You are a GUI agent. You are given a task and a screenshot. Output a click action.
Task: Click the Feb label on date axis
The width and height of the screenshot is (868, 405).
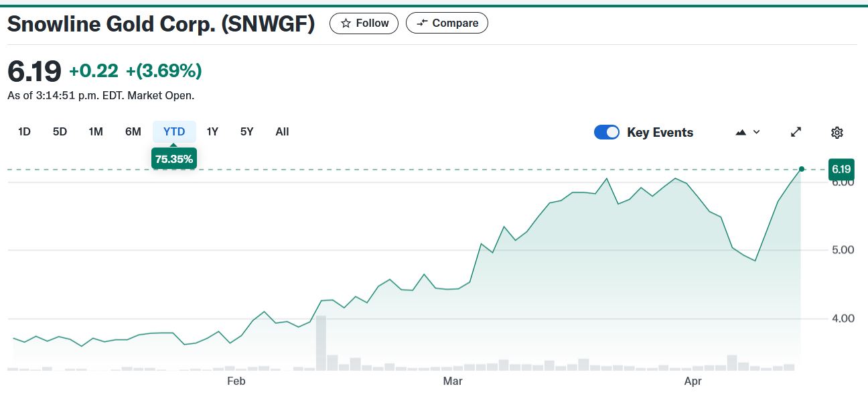[x=236, y=382]
